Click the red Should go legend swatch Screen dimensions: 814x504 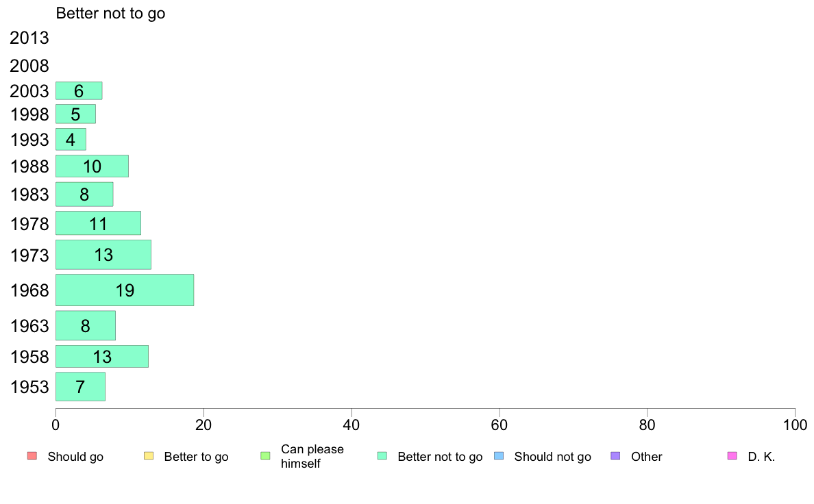coord(32,456)
